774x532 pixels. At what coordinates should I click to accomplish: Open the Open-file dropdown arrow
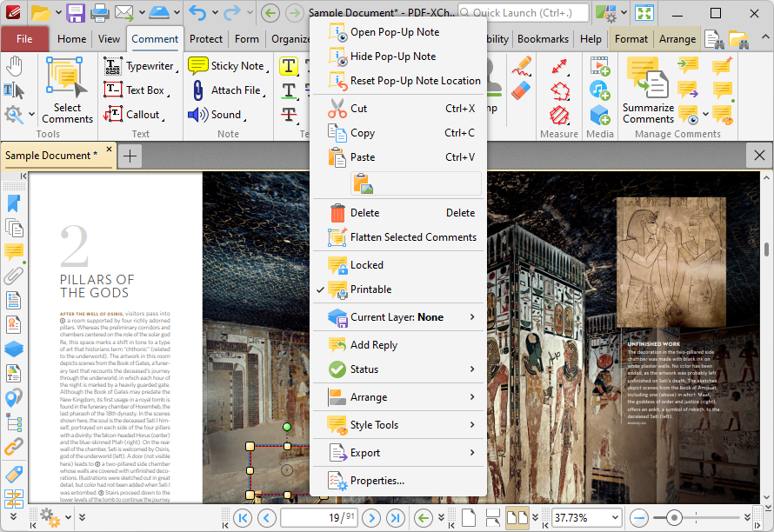57,13
